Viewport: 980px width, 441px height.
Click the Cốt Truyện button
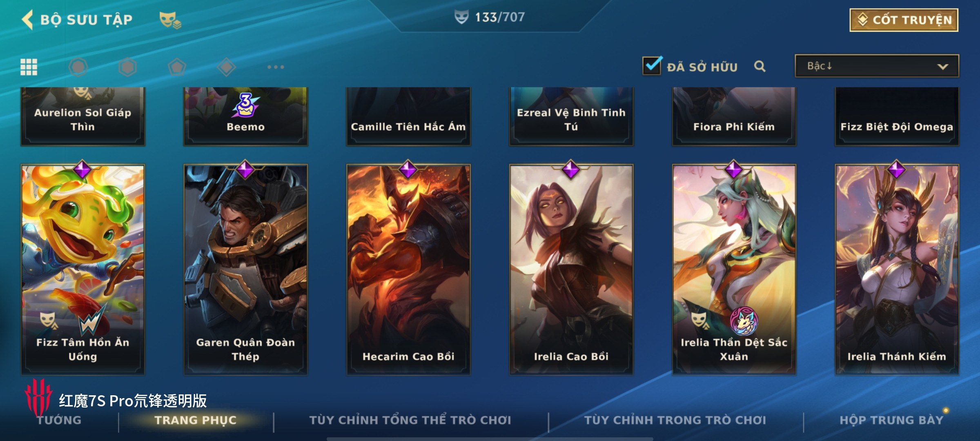904,20
